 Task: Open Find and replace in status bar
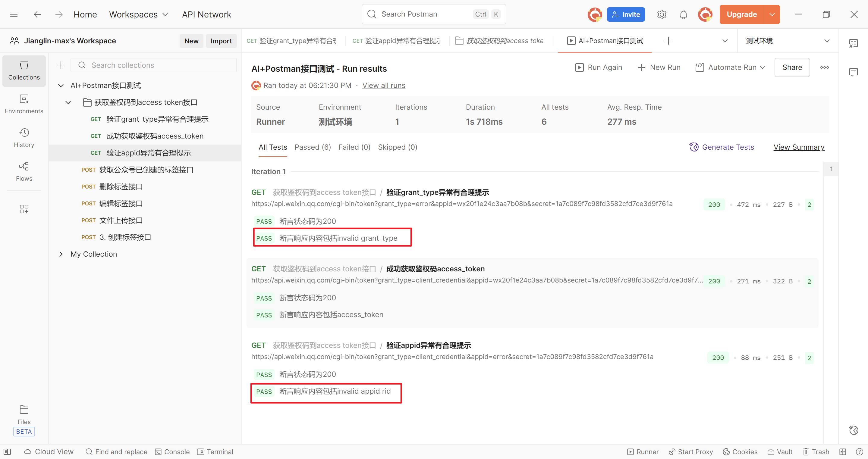pyautogui.click(x=116, y=451)
